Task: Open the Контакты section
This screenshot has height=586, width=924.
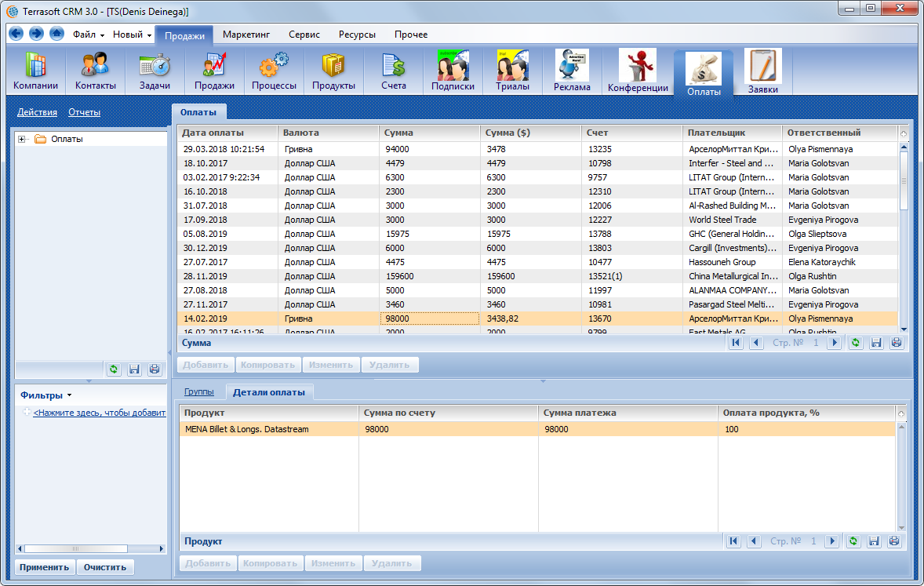Action: [x=96, y=71]
